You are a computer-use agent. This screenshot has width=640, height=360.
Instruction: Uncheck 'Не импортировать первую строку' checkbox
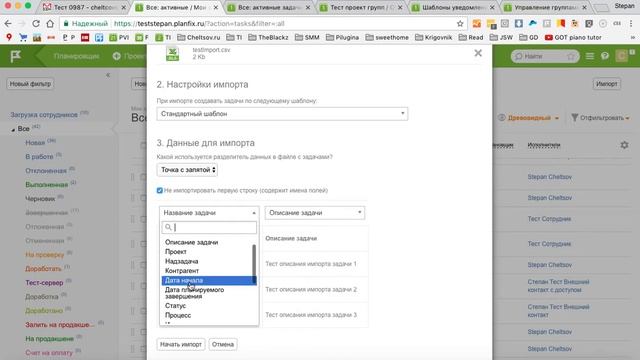click(x=160, y=191)
